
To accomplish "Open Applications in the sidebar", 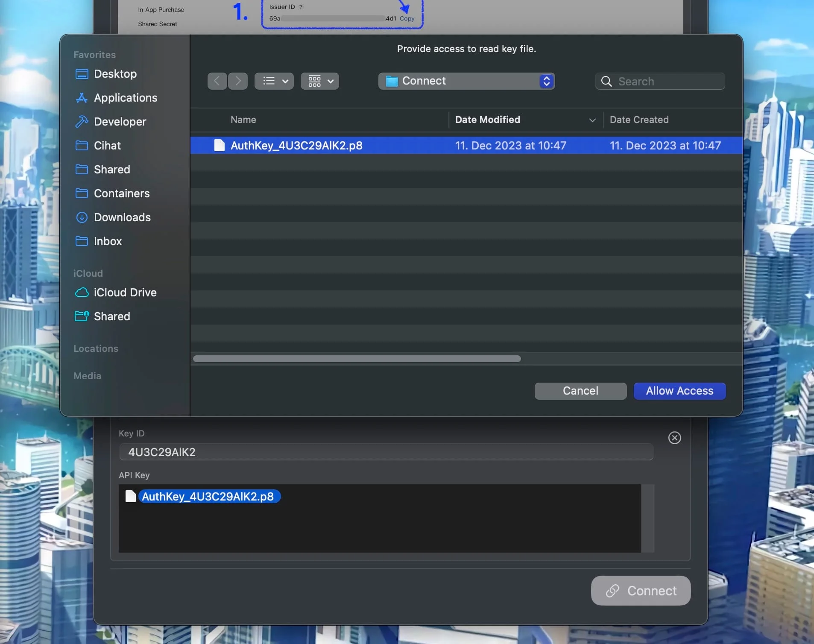I will (126, 98).
